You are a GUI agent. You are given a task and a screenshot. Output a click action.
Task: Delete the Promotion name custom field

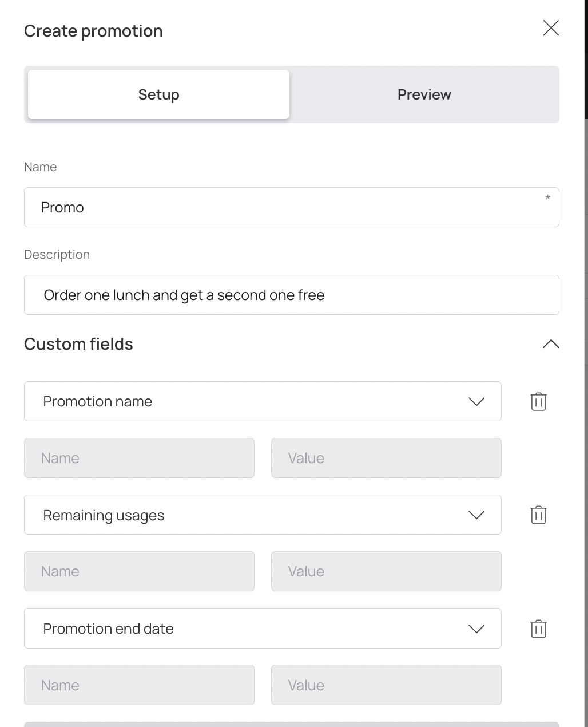(x=538, y=402)
